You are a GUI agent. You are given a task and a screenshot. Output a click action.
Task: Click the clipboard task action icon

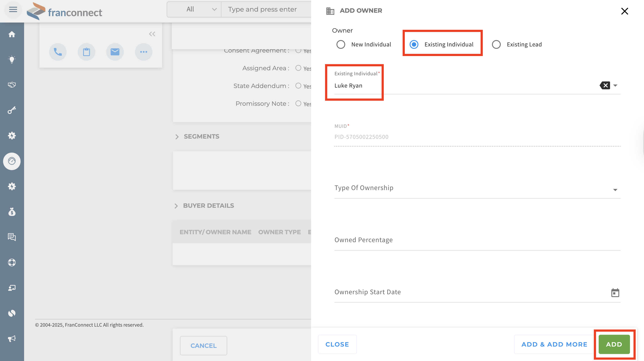point(87,52)
